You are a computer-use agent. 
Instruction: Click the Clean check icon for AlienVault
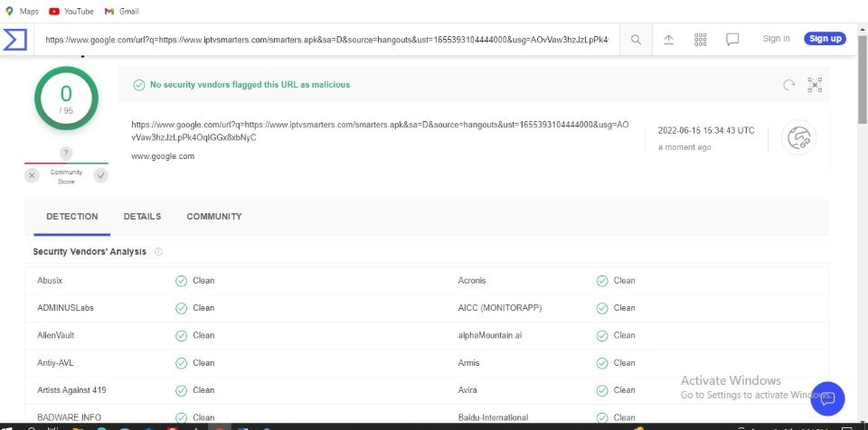pyautogui.click(x=181, y=336)
